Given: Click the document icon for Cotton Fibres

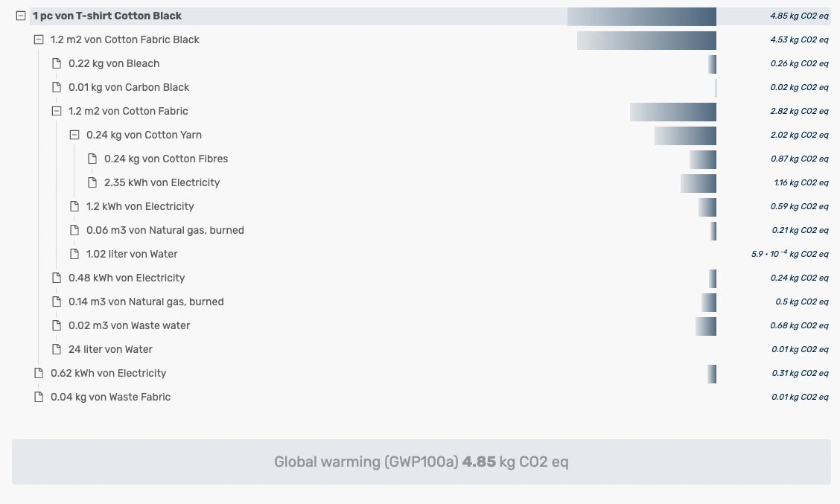Looking at the screenshot, I should pyautogui.click(x=92, y=159).
